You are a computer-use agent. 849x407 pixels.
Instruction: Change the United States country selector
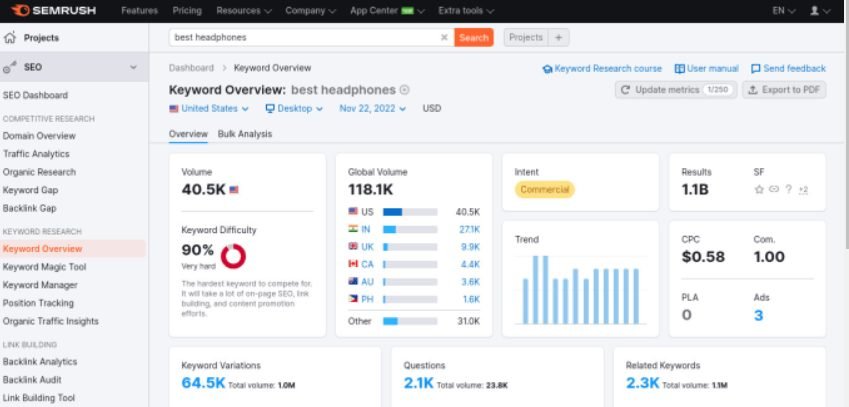[x=209, y=108]
